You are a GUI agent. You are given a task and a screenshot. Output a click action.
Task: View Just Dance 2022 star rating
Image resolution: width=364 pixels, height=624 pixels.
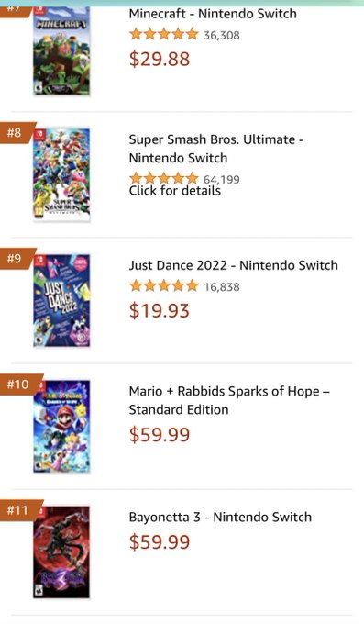click(x=164, y=285)
